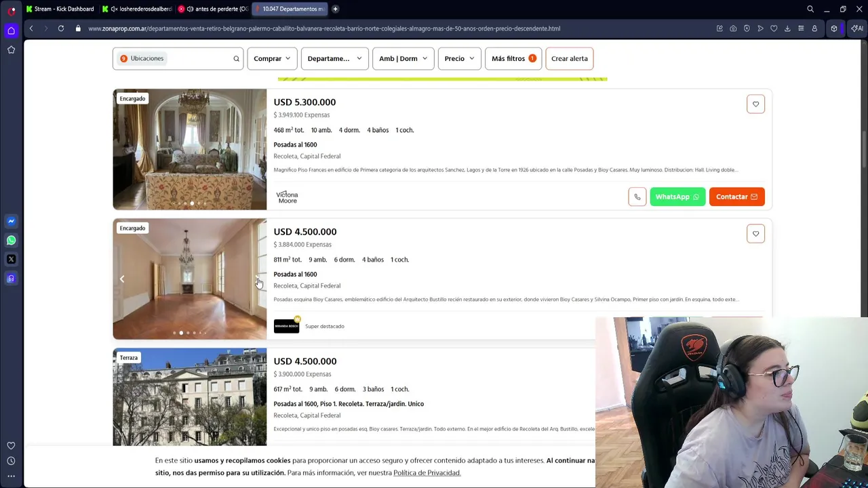The width and height of the screenshot is (868, 488).
Task: Click the Contactar button
Action: pos(737,197)
